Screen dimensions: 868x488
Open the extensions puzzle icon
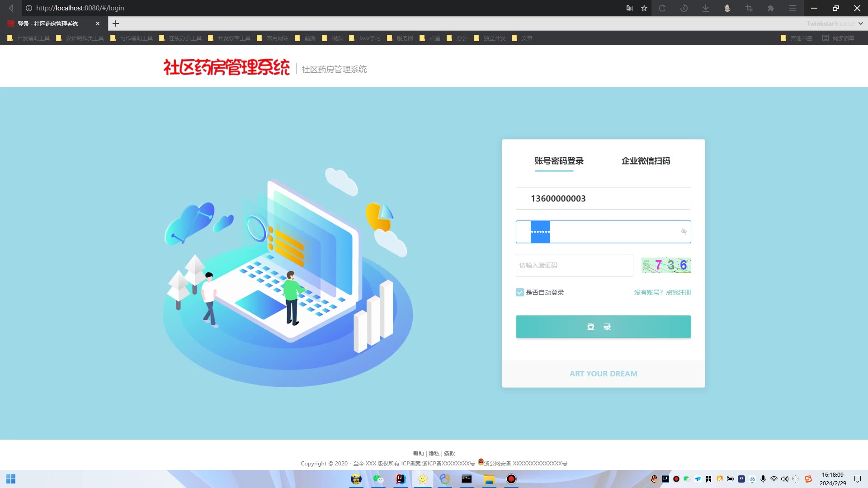pos(771,8)
